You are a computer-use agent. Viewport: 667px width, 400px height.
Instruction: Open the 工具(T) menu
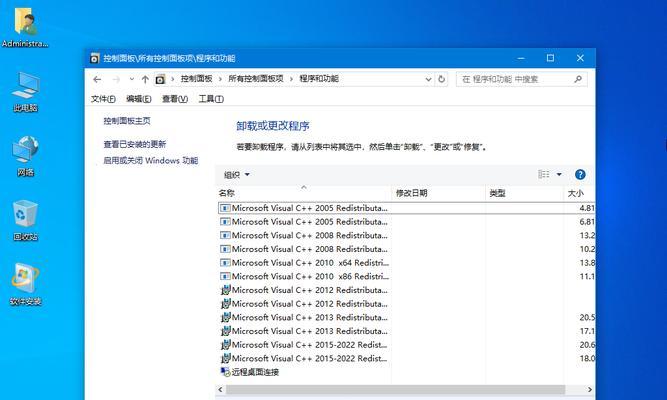[x=211, y=99]
